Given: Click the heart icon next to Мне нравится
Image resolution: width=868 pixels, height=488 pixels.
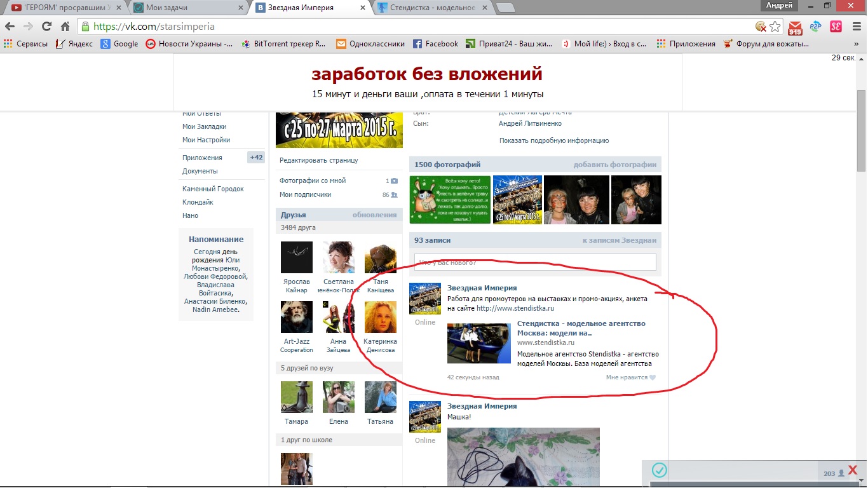Looking at the screenshot, I should [x=653, y=377].
